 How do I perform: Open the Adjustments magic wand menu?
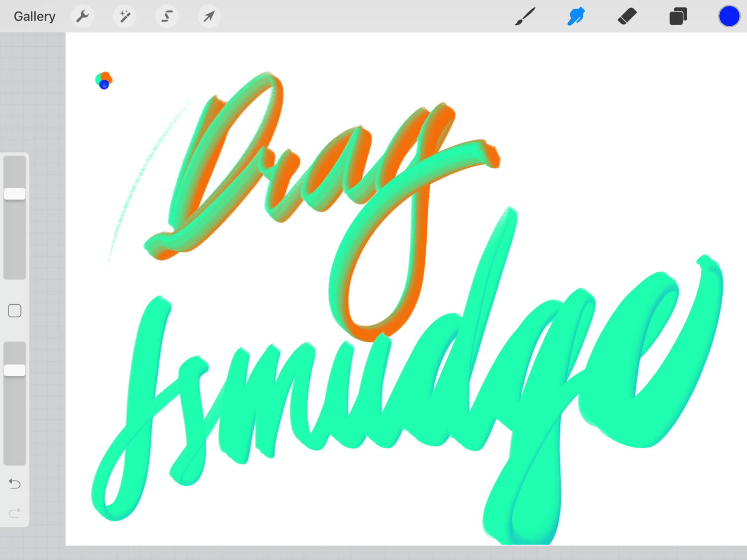124,16
